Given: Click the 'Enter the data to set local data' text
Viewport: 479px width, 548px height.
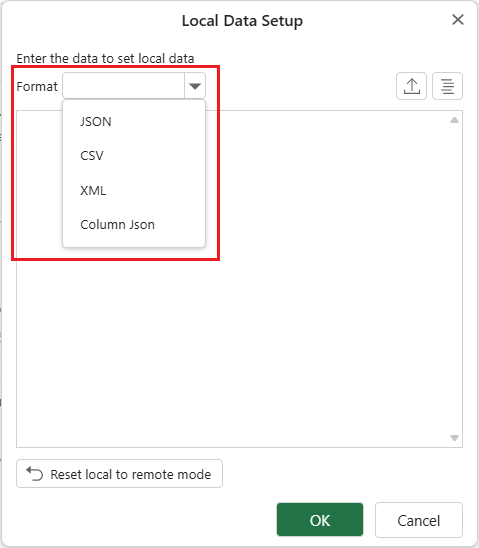Looking at the screenshot, I should (x=105, y=58).
